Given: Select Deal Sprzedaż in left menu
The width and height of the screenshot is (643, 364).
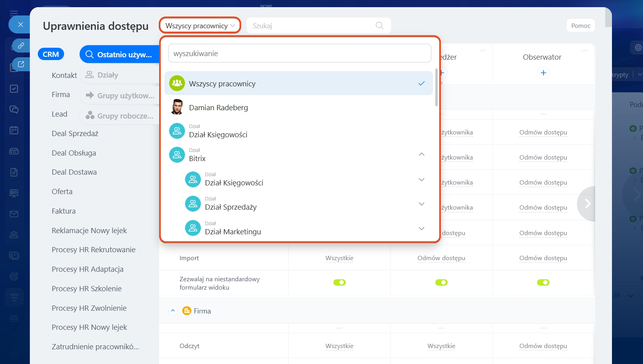Looking at the screenshot, I should tap(75, 134).
